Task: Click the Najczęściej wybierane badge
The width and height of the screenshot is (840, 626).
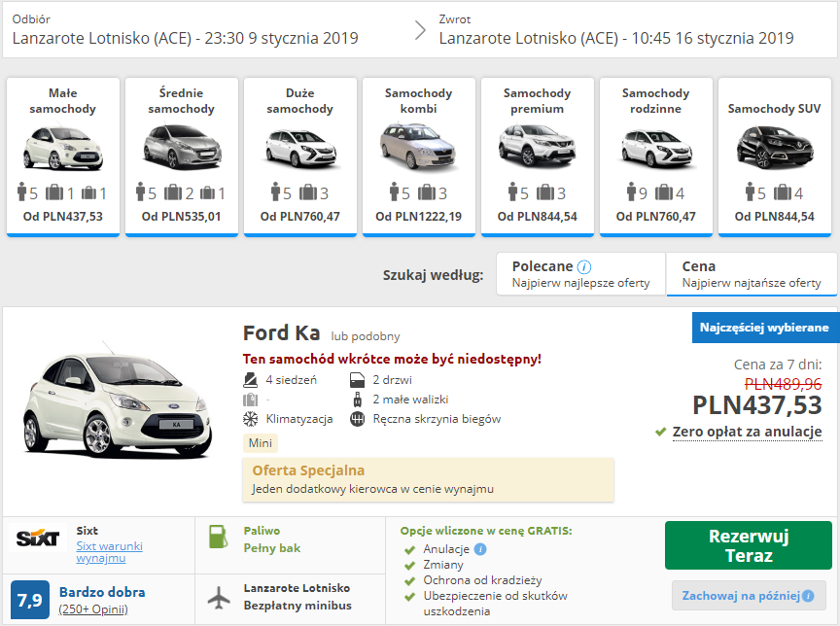Action: [x=764, y=328]
